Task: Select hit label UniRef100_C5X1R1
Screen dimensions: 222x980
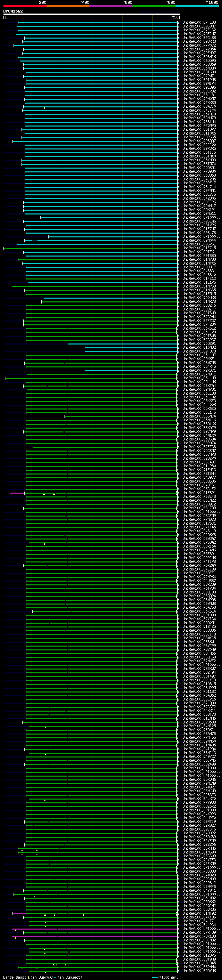Action: [x=199, y=210]
